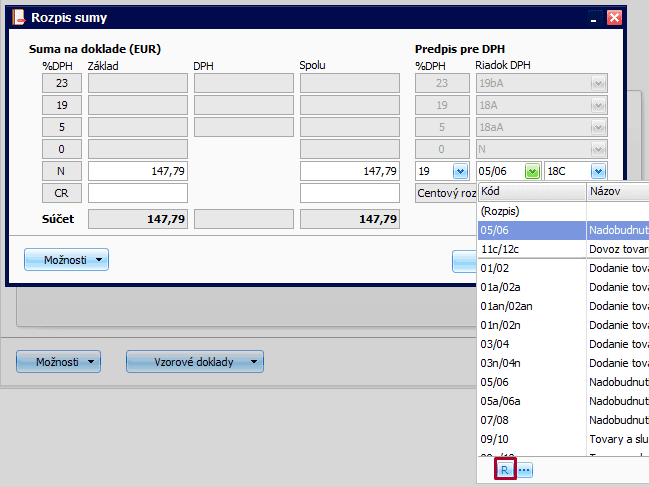
Task: Collapse the 05/06 green dropdown arrow
Action: click(x=532, y=171)
